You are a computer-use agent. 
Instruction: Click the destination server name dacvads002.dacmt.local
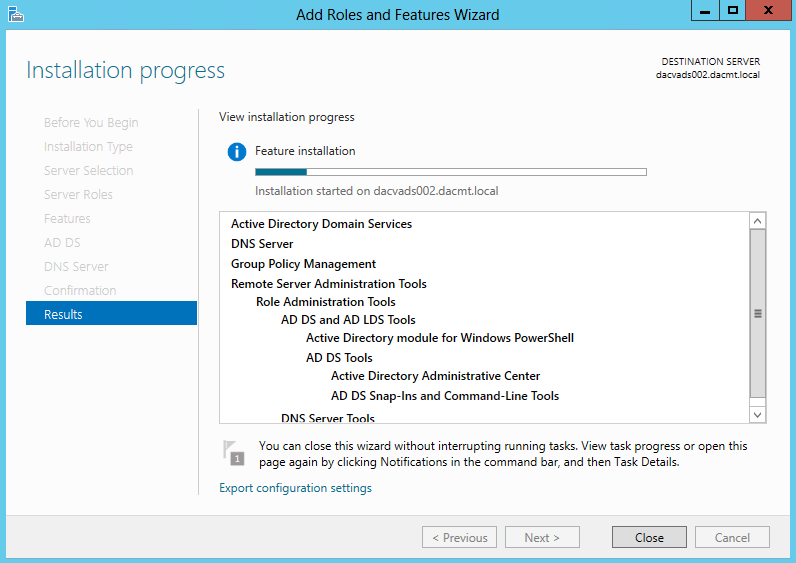[x=708, y=75]
